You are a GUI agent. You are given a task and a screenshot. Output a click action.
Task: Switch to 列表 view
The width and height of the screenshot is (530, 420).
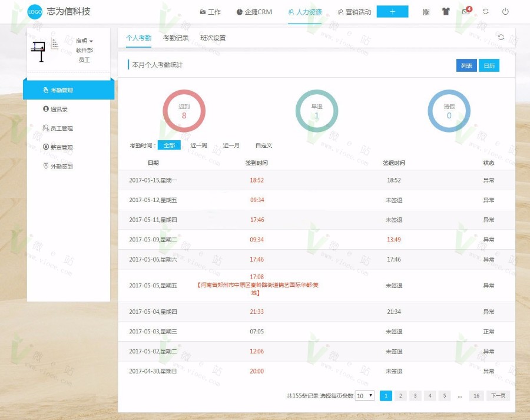pyautogui.click(x=466, y=65)
